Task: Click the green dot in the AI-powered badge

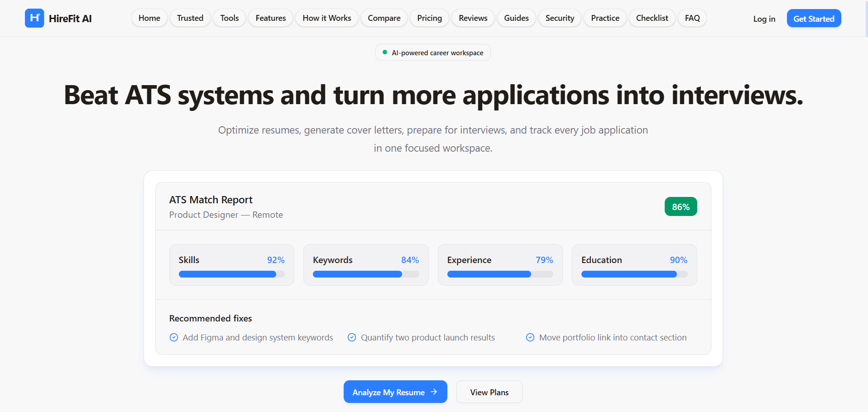Action: [385, 53]
